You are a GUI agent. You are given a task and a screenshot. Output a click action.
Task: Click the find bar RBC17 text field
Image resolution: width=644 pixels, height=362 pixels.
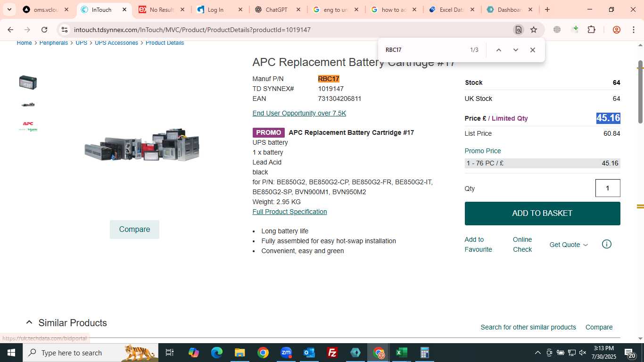coord(424,50)
